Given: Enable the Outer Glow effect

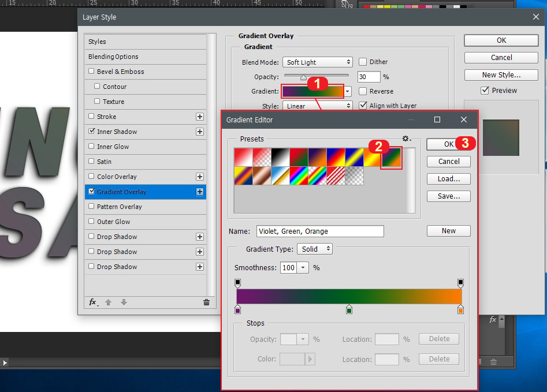Looking at the screenshot, I should pyautogui.click(x=91, y=221).
